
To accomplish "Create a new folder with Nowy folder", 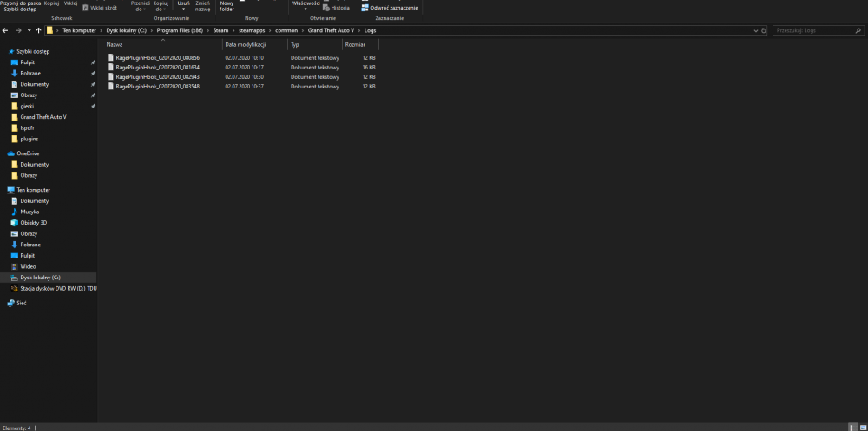I will click(x=227, y=6).
